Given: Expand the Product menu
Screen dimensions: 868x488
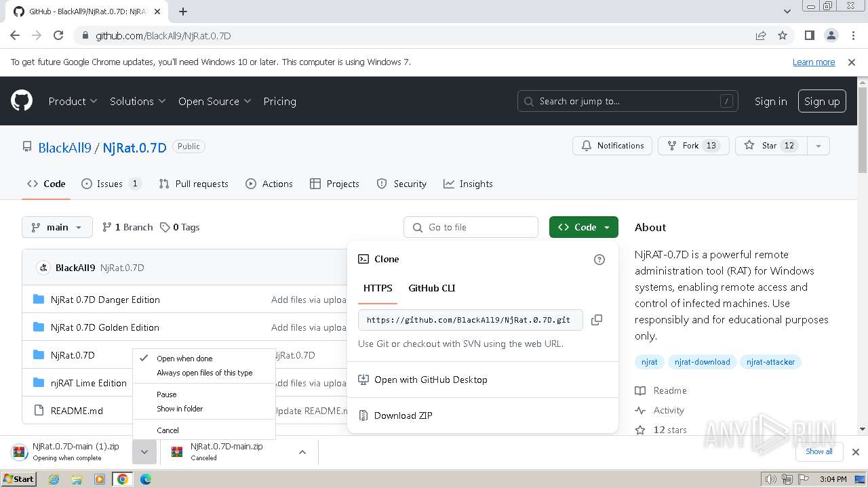Looking at the screenshot, I should coord(73,101).
